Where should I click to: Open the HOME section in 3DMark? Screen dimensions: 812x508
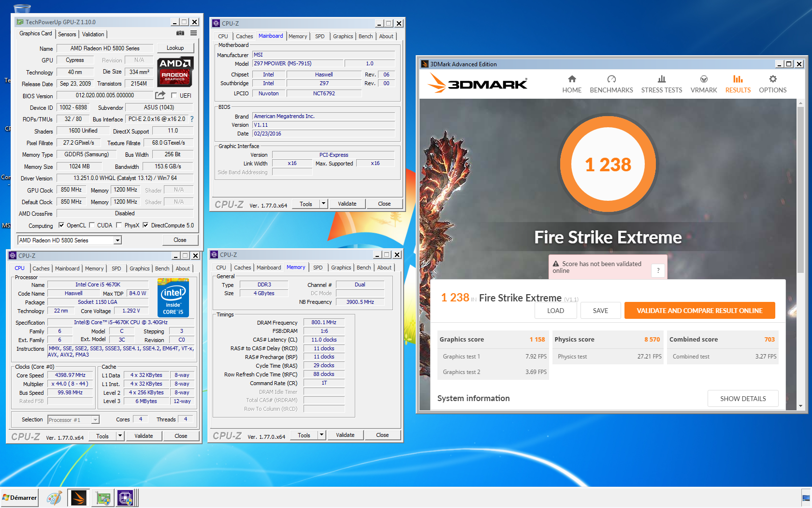point(572,84)
